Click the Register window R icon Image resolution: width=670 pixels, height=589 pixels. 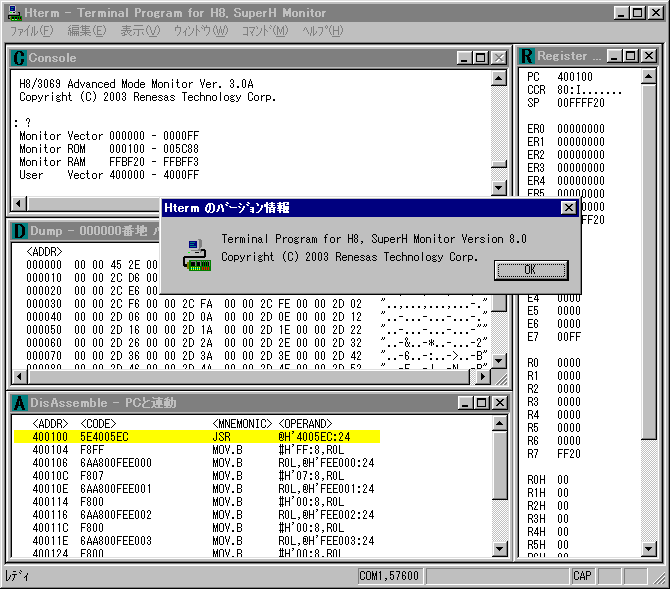pyautogui.click(x=527, y=56)
